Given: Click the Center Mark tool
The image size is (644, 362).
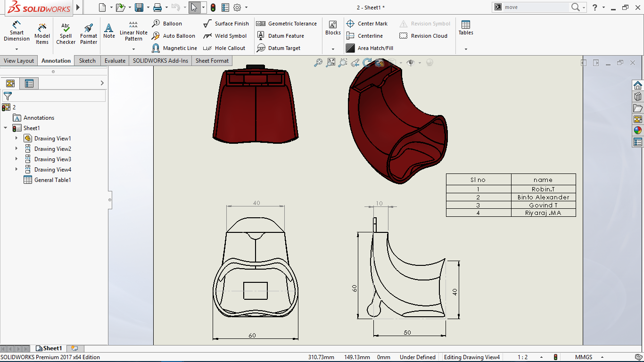Looking at the screenshot, I should tap(367, 24).
